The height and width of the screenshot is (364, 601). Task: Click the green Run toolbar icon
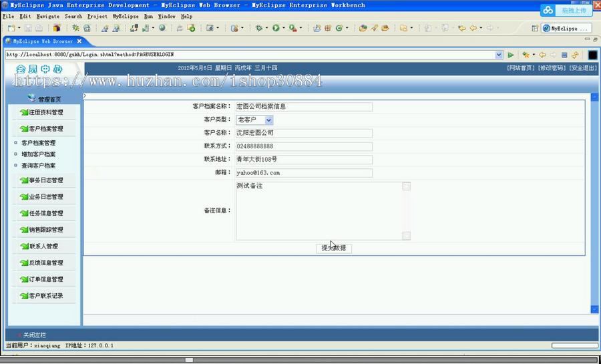(x=276, y=28)
